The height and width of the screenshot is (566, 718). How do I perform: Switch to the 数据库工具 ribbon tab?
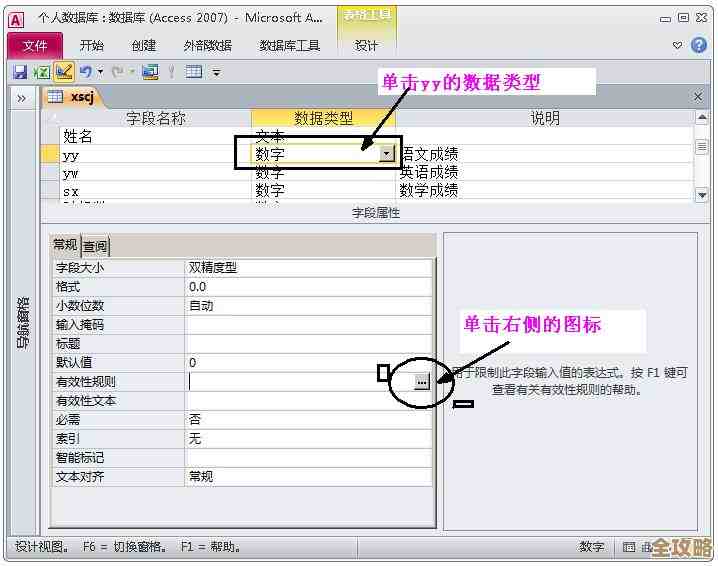point(289,45)
